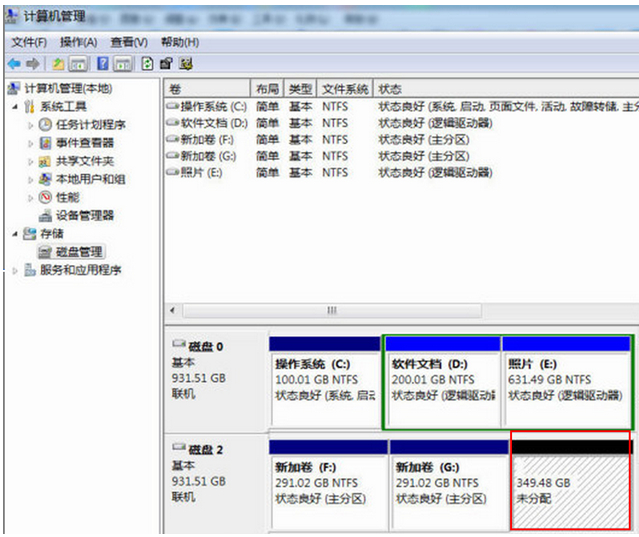Viewport: 639px width, 537px height.
Task: Collapse the 系统工具 tree node
Action: 14,107
